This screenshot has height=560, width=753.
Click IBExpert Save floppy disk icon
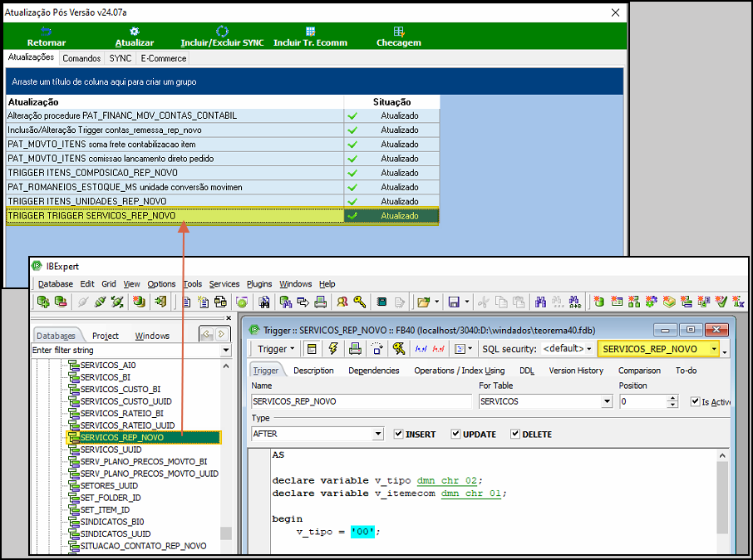click(x=454, y=302)
